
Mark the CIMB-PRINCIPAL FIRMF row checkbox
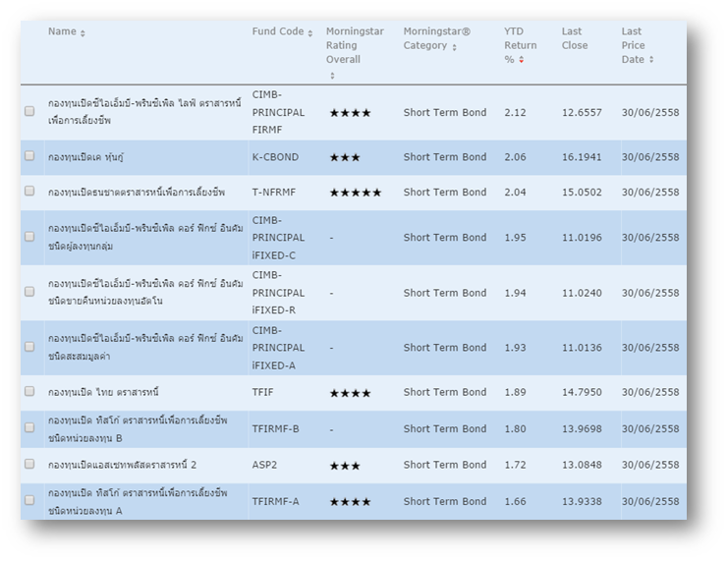tap(29, 111)
